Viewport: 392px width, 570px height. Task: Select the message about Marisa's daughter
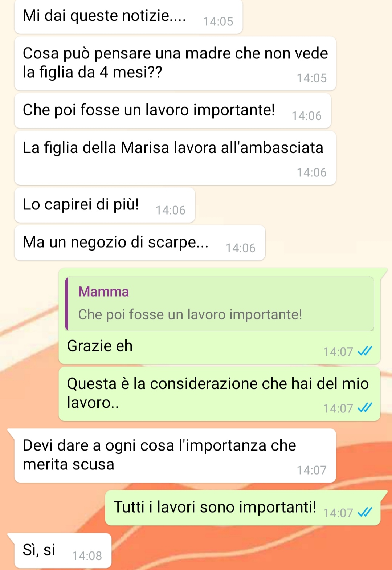175,158
